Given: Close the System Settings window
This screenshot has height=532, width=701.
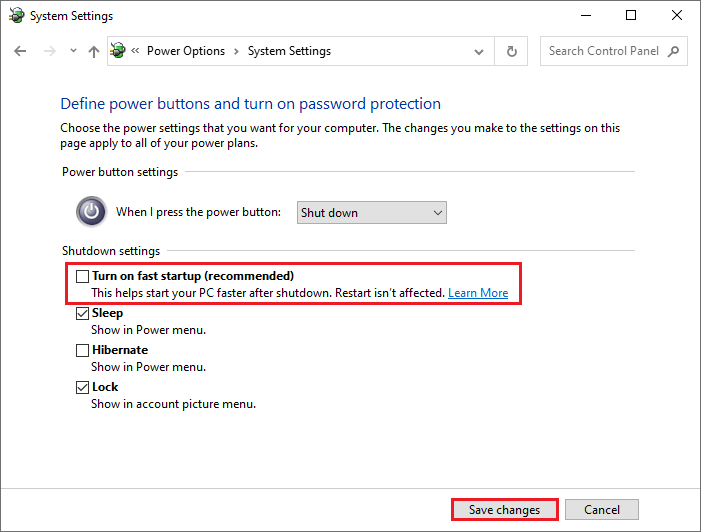Looking at the screenshot, I should (677, 15).
